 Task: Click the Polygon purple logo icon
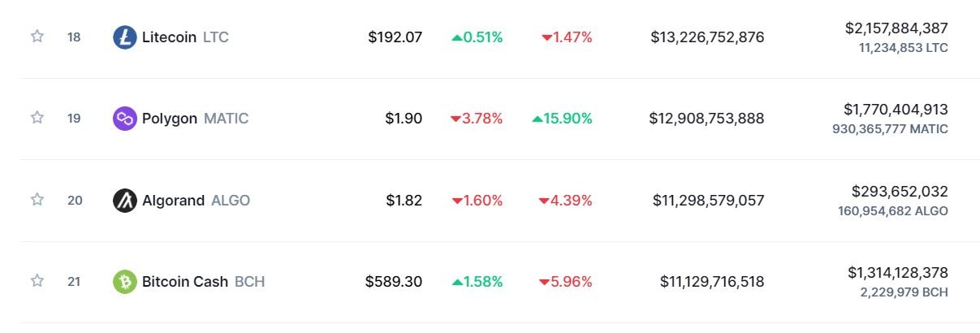[124, 119]
